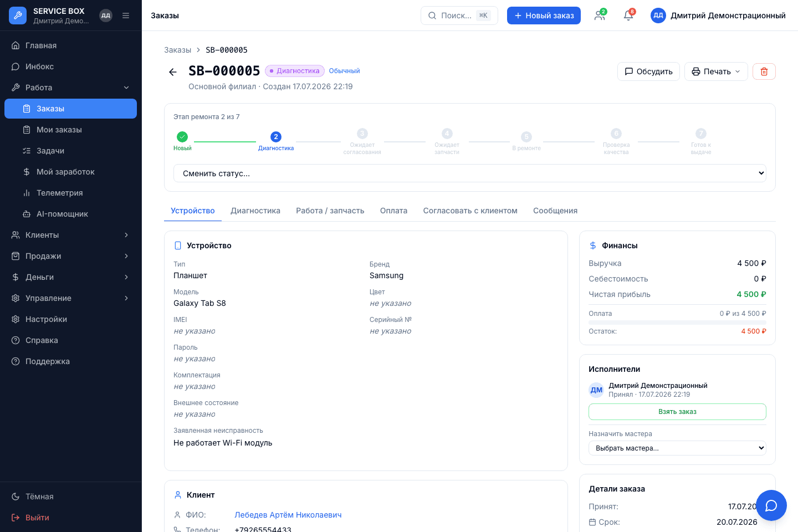Expand the Деньги section
Screen dimensions: 798x532
click(71, 277)
